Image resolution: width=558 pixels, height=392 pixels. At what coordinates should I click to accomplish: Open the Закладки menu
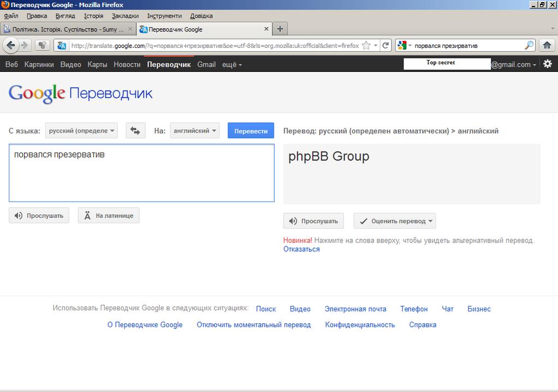pos(125,16)
